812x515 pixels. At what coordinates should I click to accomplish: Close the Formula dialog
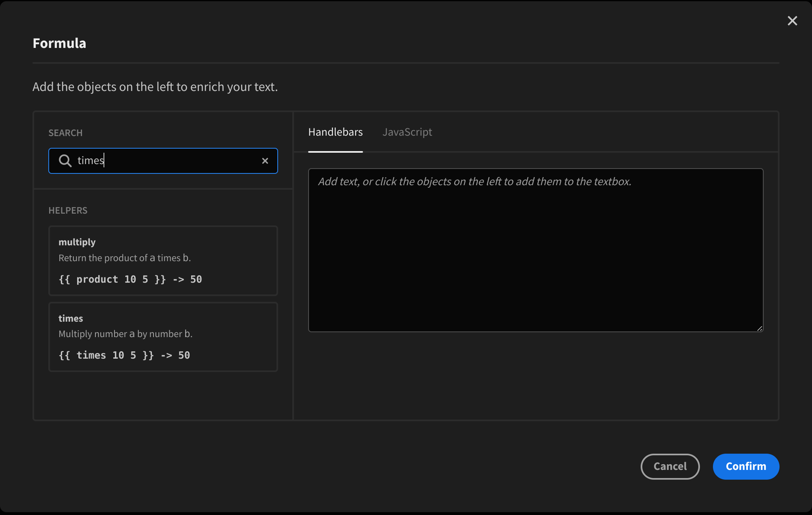[792, 20]
